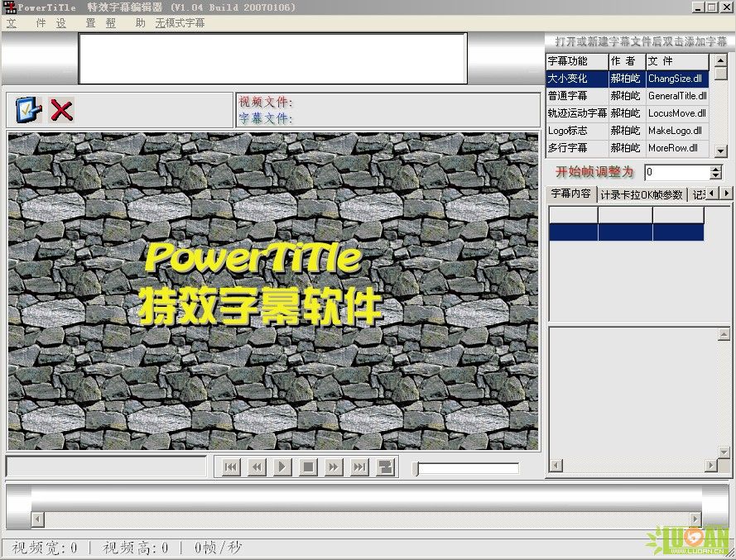The width and height of the screenshot is (736, 560).
Task: Switch to the 字幕内容 tab
Action: pyautogui.click(x=570, y=194)
